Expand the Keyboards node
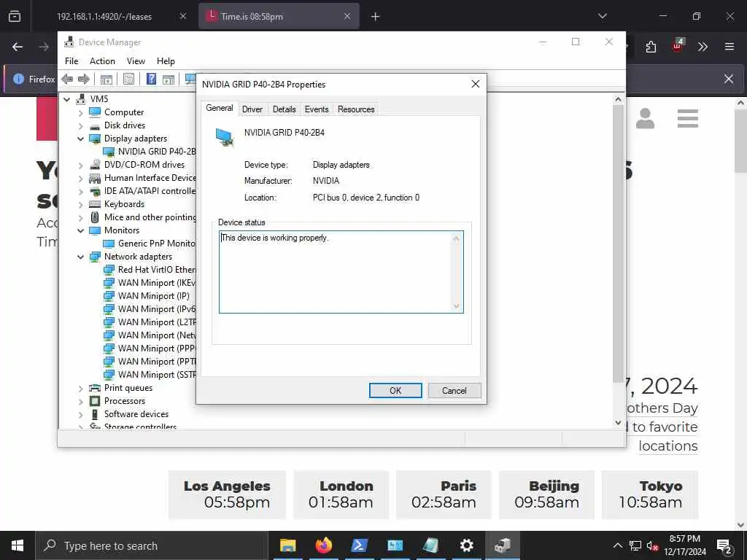This screenshot has width=747, height=560. (x=80, y=204)
